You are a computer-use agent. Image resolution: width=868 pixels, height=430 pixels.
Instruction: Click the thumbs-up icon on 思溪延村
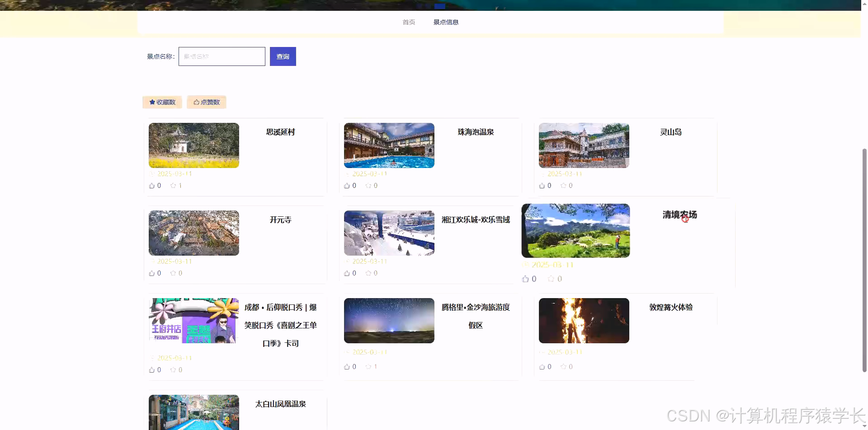[x=152, y=185]
